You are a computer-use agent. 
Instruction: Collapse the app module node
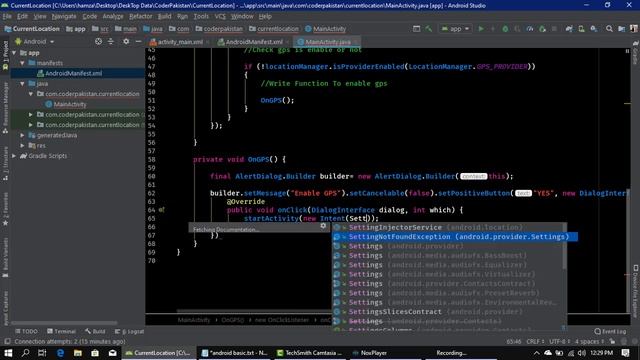14,53
